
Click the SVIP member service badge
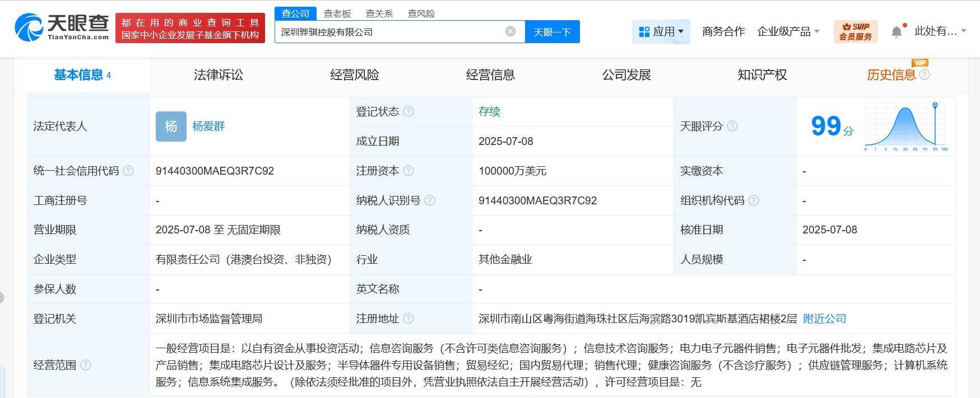pos(855,31)
